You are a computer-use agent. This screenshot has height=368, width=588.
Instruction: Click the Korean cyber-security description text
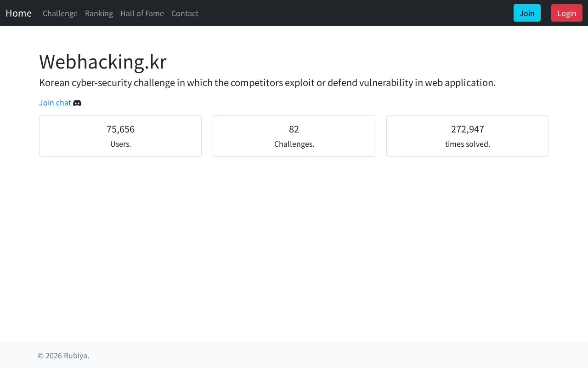tap(267, 83)
